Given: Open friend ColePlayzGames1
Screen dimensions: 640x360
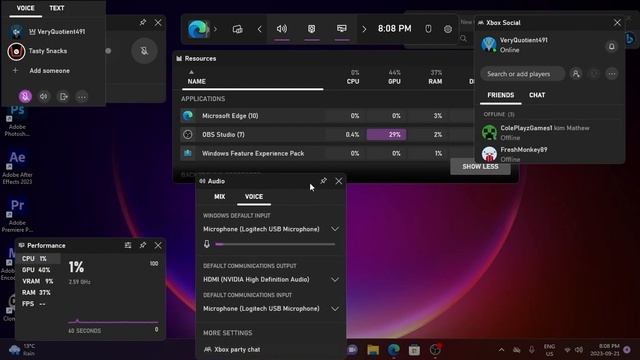Looking at the screenshot, I should point(549,133).
